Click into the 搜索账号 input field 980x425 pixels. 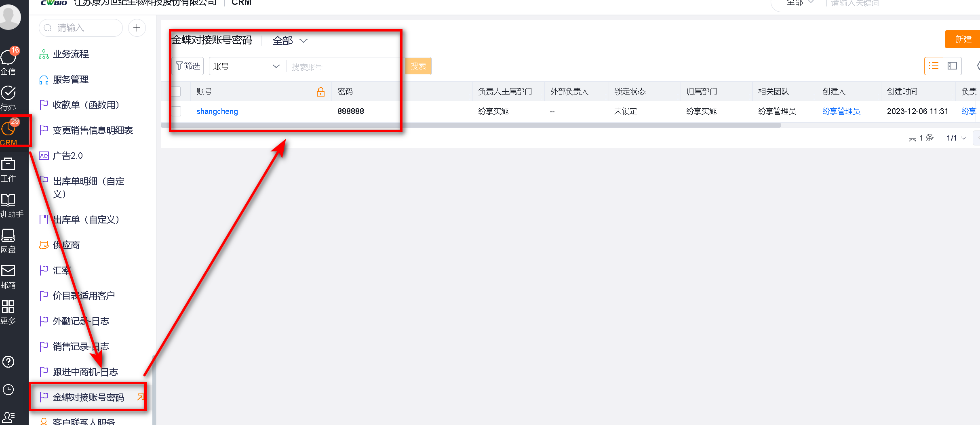[x=344, y=67]
